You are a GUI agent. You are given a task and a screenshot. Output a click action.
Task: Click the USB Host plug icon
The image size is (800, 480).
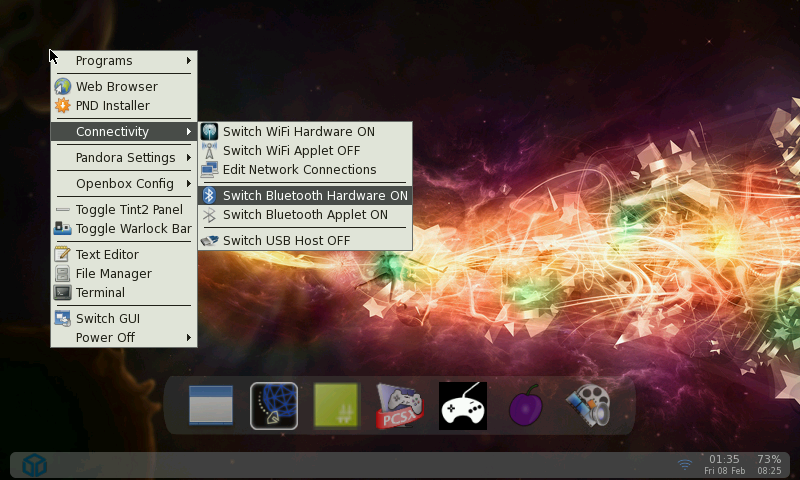209,240
